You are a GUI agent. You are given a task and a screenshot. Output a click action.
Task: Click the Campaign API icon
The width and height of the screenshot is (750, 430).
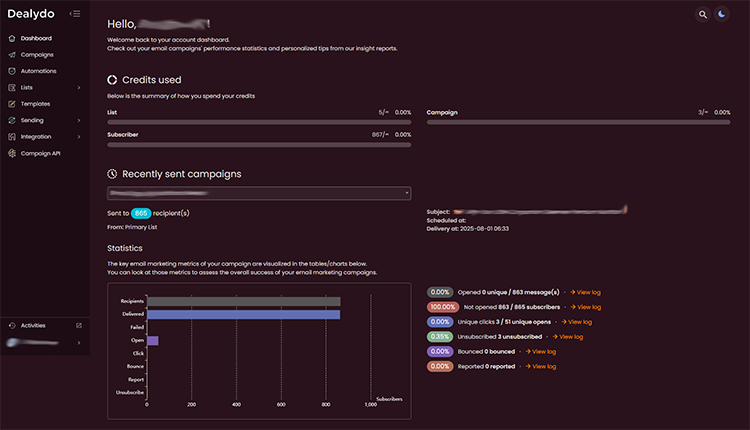tap(12, 153)
